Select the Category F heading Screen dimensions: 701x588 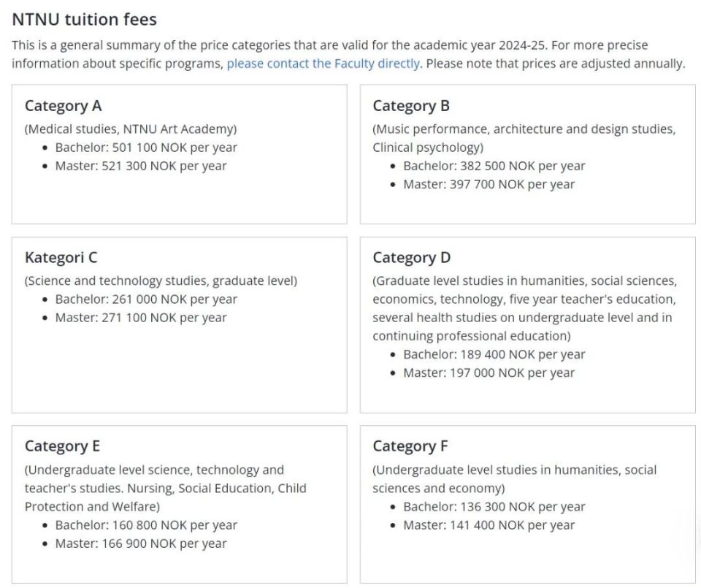click(410, 446)
